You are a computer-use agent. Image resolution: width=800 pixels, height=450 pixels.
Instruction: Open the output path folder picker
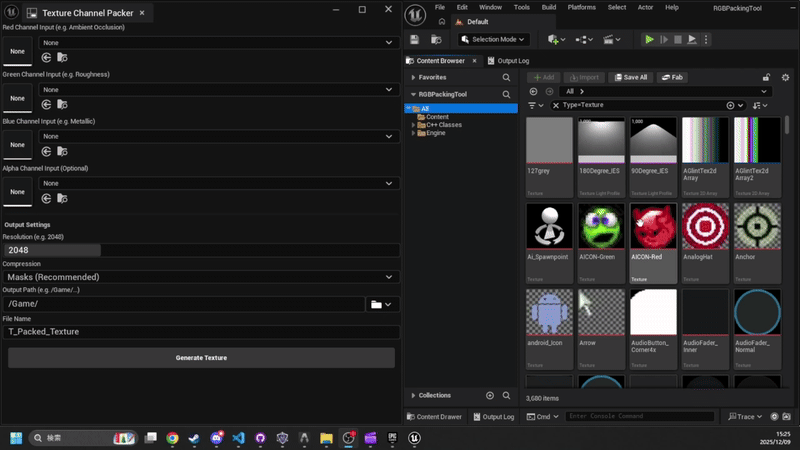(x=382, y=305)
